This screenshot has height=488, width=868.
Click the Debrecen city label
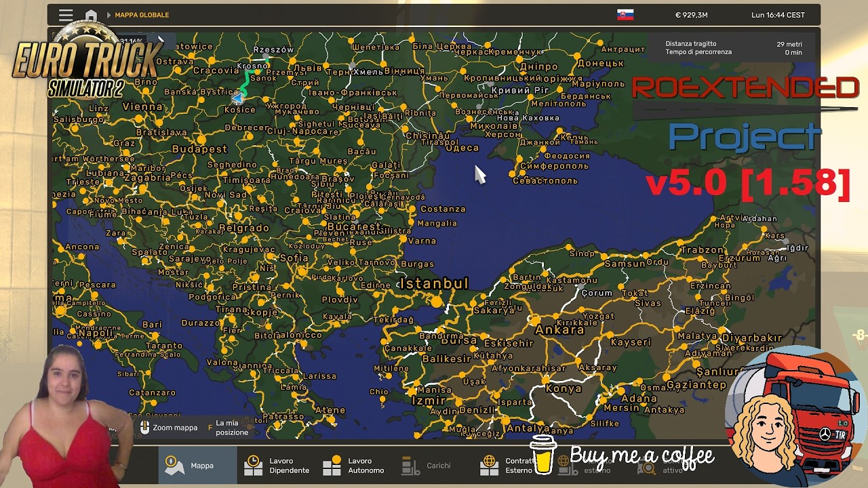(x=248, y=127)
